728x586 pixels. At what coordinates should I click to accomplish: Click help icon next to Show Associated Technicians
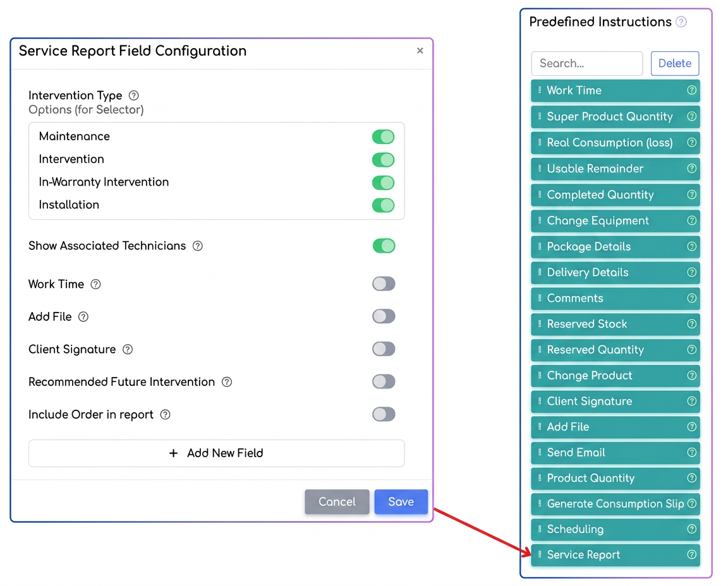(x=198, y=246)
